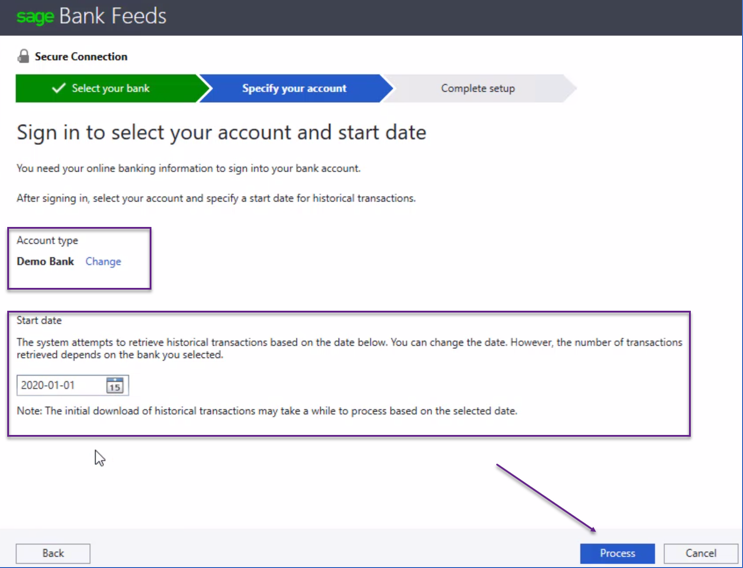Click the 'Secure Connection' text

point(81,56)
